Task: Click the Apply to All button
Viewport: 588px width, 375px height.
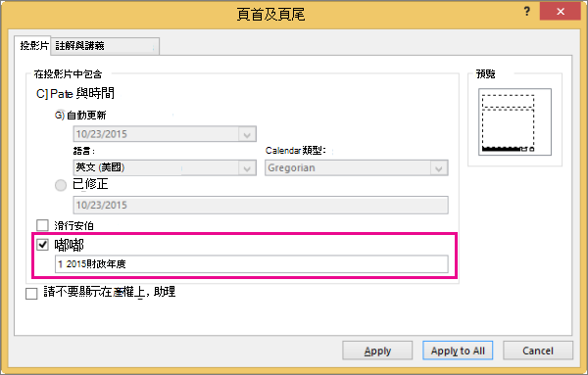Action: coord(458,351)
